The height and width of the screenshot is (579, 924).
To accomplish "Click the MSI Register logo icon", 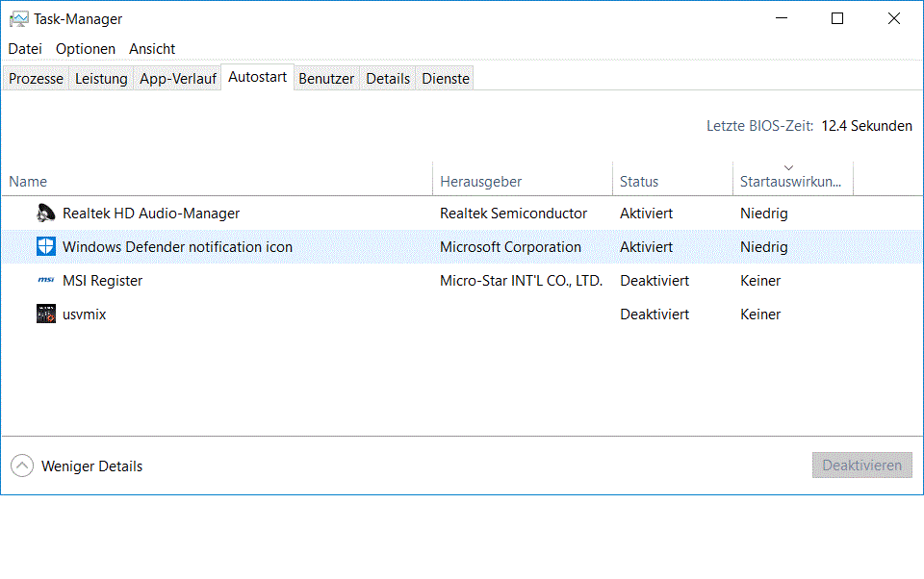I will (46, 281).
